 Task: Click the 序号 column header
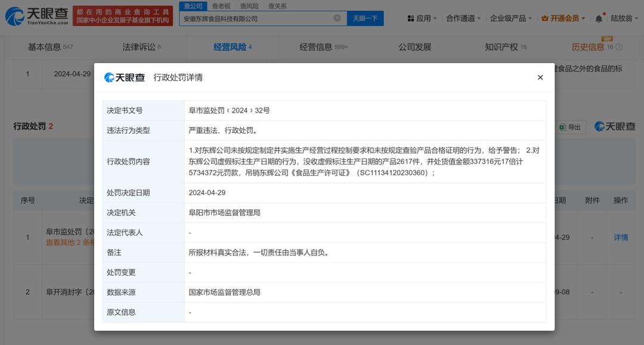click(x=27, y=200)
